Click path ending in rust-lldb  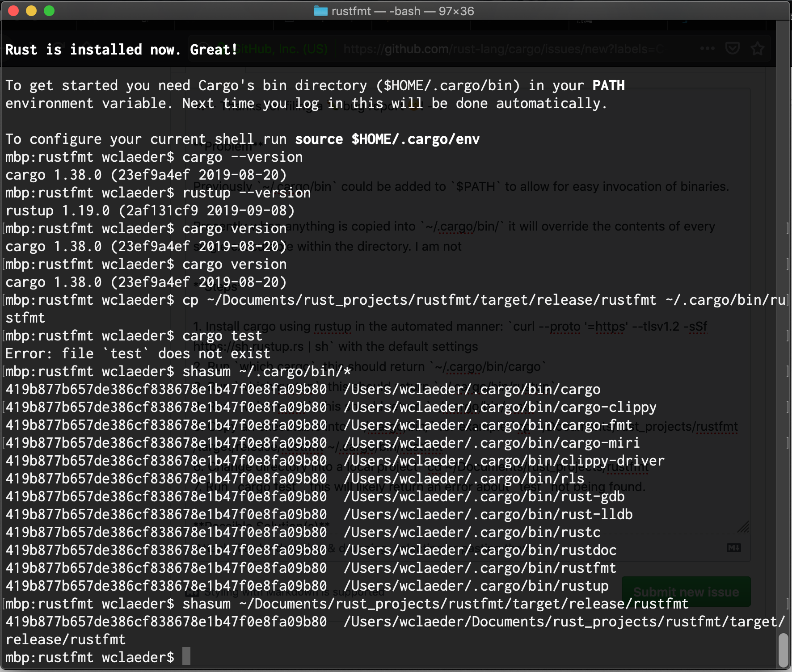coord(488,515)
